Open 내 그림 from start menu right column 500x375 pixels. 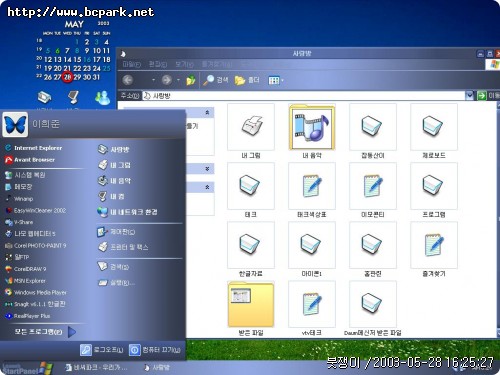pyautogui.click(x=114, y=165)
